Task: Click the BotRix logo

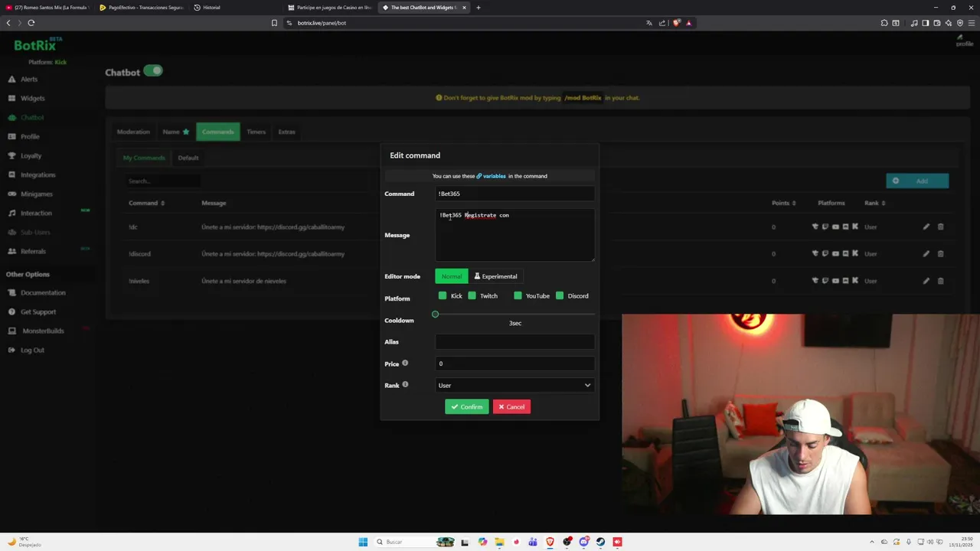Action: 36,44
